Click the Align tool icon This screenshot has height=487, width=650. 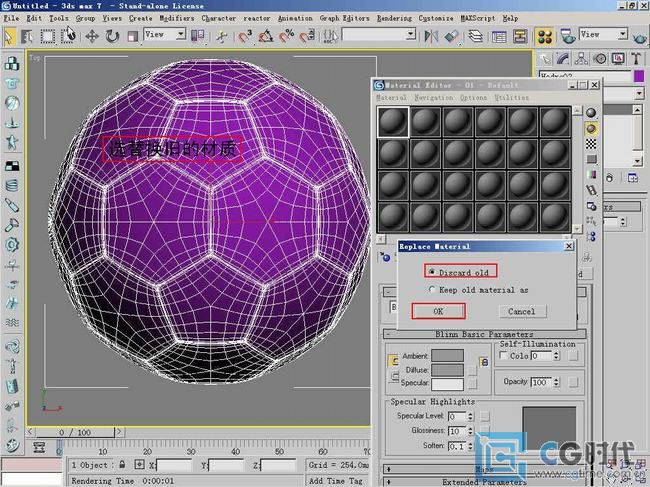(x=452, y=36)
